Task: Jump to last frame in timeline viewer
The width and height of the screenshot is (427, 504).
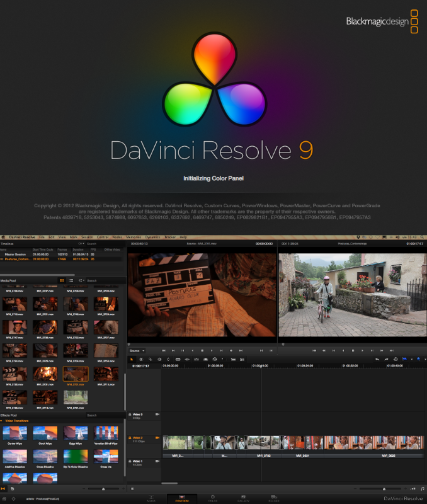Action: (x=391, y=351)
